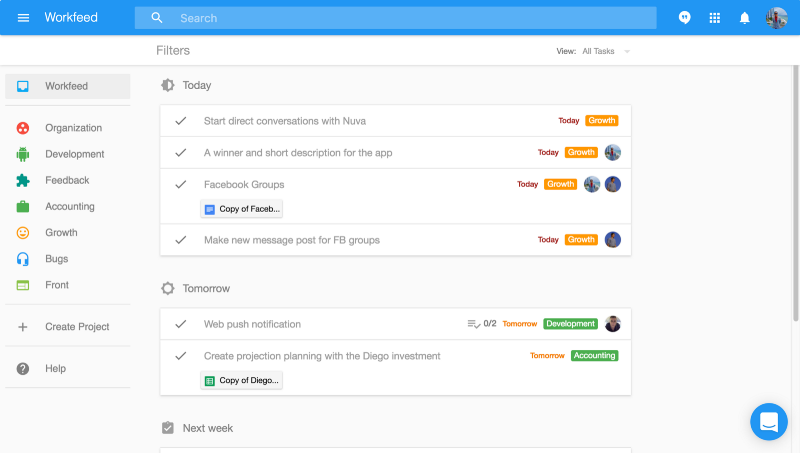The image size is (800, 453).
Task: Open the chat quotes icon in header
Action: pyautogui.click(x=684, y=18)
